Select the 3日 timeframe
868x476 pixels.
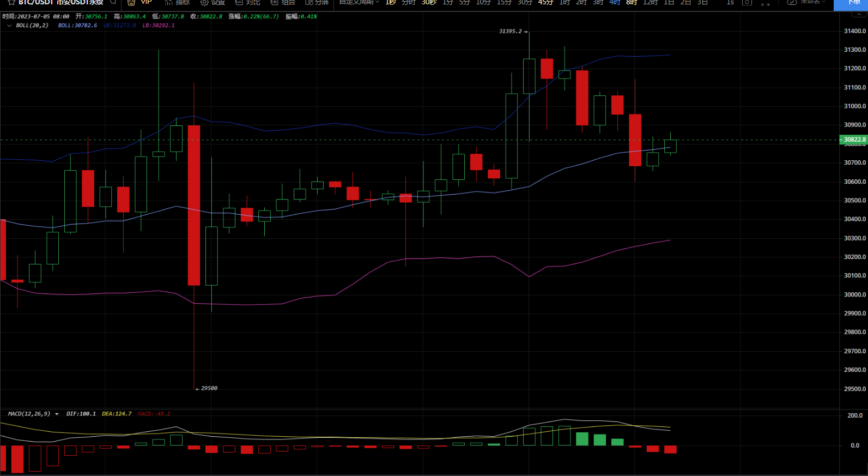[x=703, y=2]
